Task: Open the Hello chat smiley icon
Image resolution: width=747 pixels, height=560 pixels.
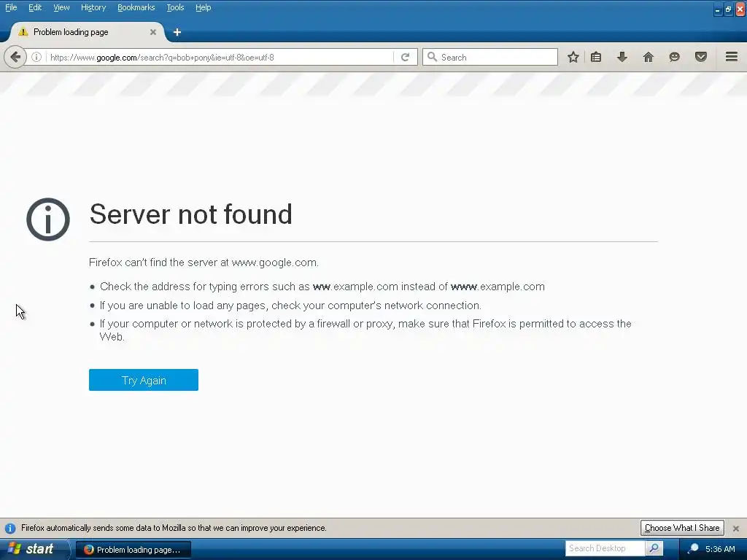Action: tap(675, 57)
